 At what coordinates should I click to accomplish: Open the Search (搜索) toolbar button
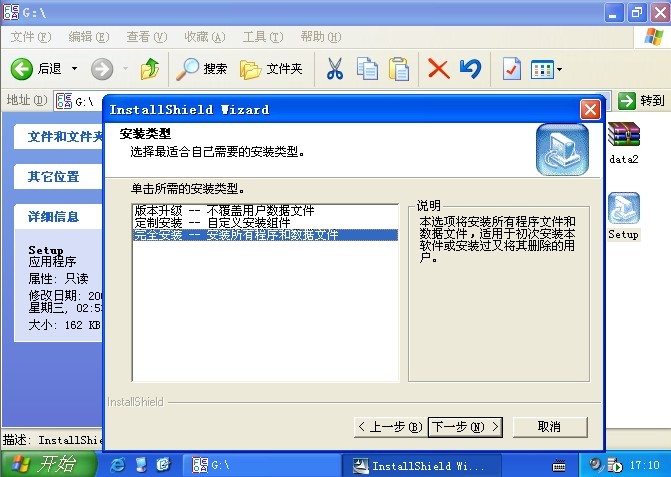point(202,69)
